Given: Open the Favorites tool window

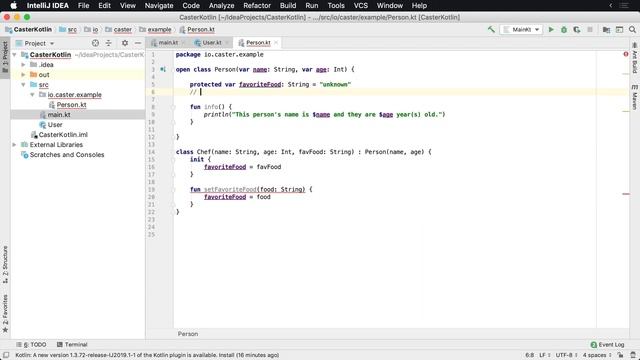Looking at the screenshot, I should [x=5, y=313].
